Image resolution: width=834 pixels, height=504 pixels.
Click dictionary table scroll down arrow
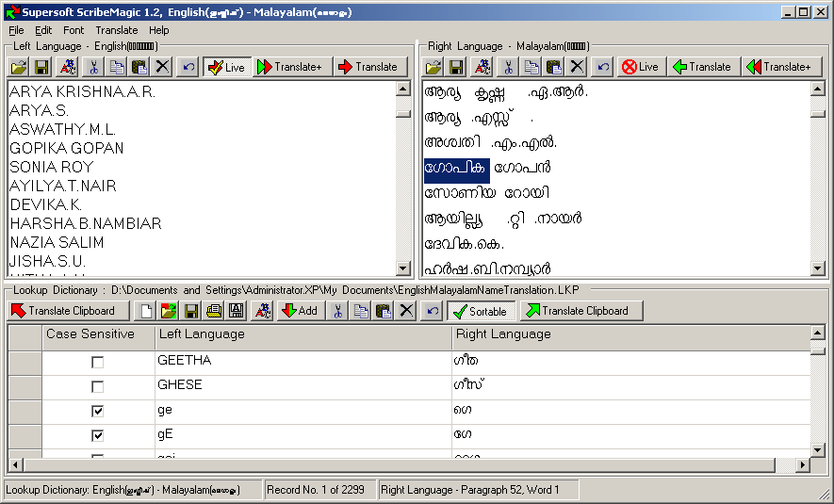click(x=818, y=450)
